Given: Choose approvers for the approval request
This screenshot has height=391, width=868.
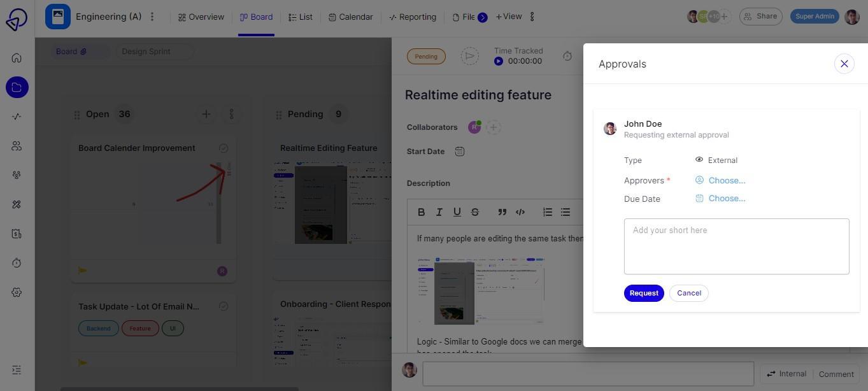Looking at the screenshot, I should click(x=726, y=180).
